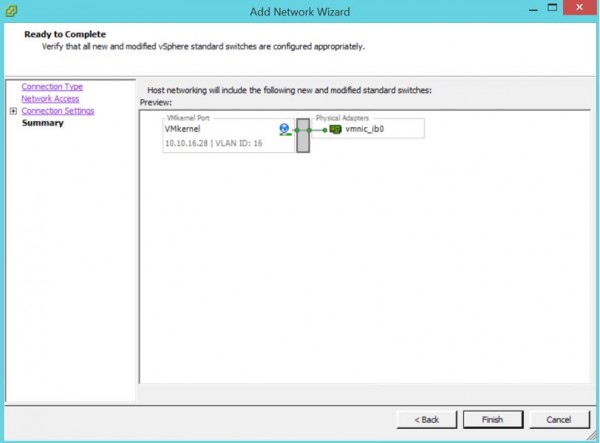600x443 pixels.
Task: Cancel the Add Network Wizard
Action: [x=559, y=420]
